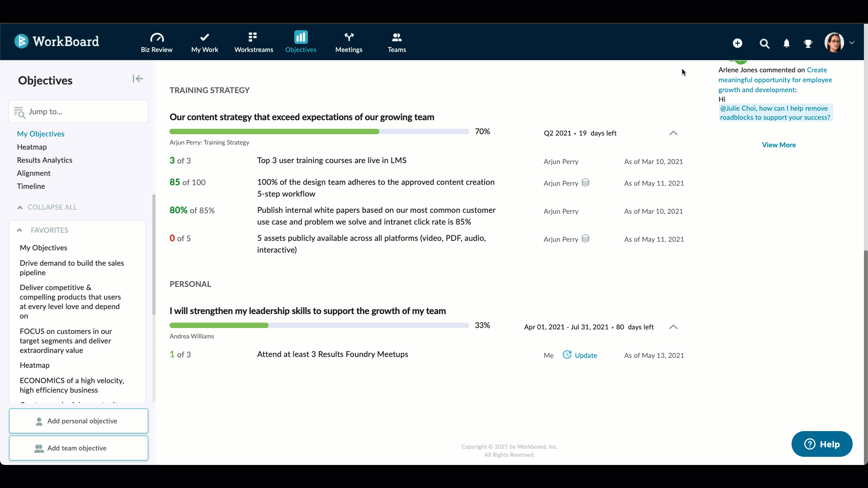Click the Jump to input field
The image size is (868, 488).
point(78,111)
